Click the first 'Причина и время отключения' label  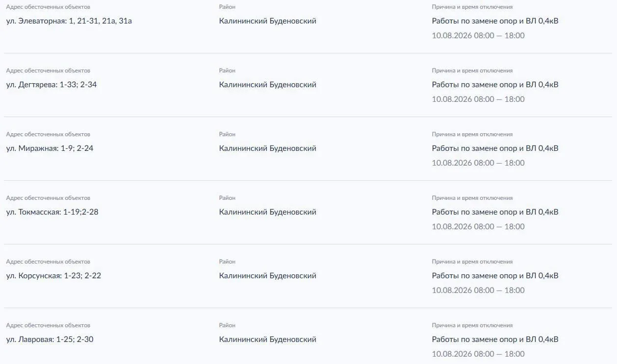point(472,7)
